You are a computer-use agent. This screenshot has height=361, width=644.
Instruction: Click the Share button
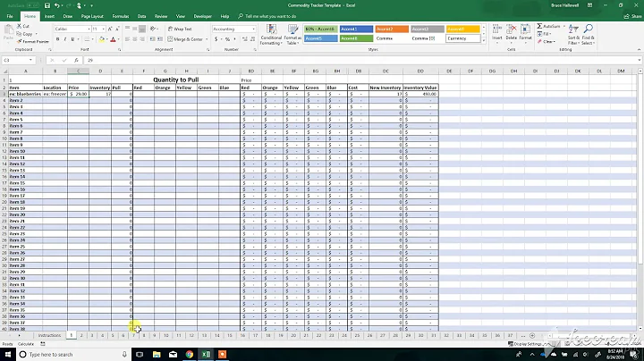click(633, 16)
